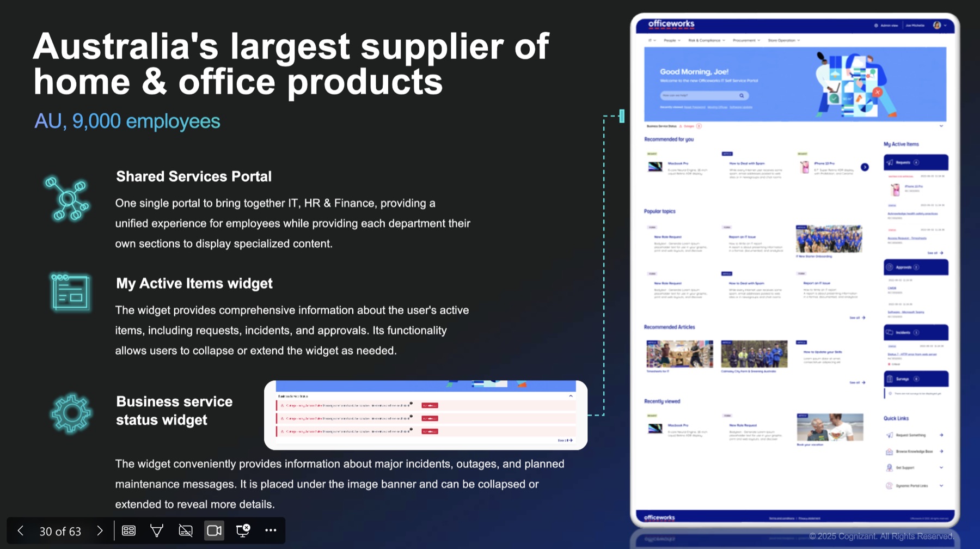The image size is (980, 549).
Task: Click the end slide show monitor icon
Action: pyautogui.click(x=243, y=530)
